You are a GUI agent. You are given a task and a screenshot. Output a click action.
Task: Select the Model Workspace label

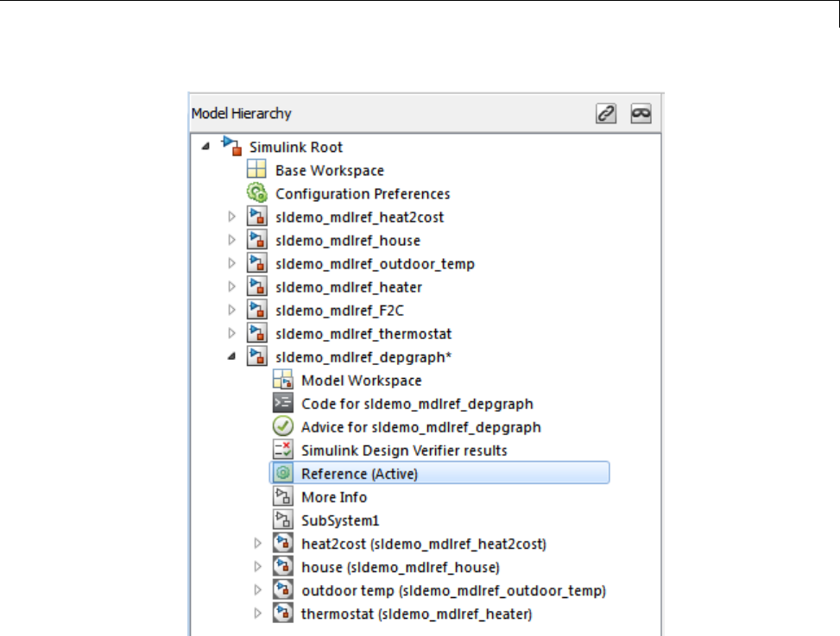point(362,381)
